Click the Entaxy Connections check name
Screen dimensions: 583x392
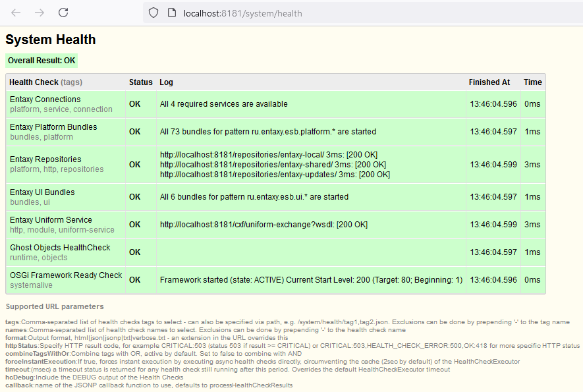[45, 99]
